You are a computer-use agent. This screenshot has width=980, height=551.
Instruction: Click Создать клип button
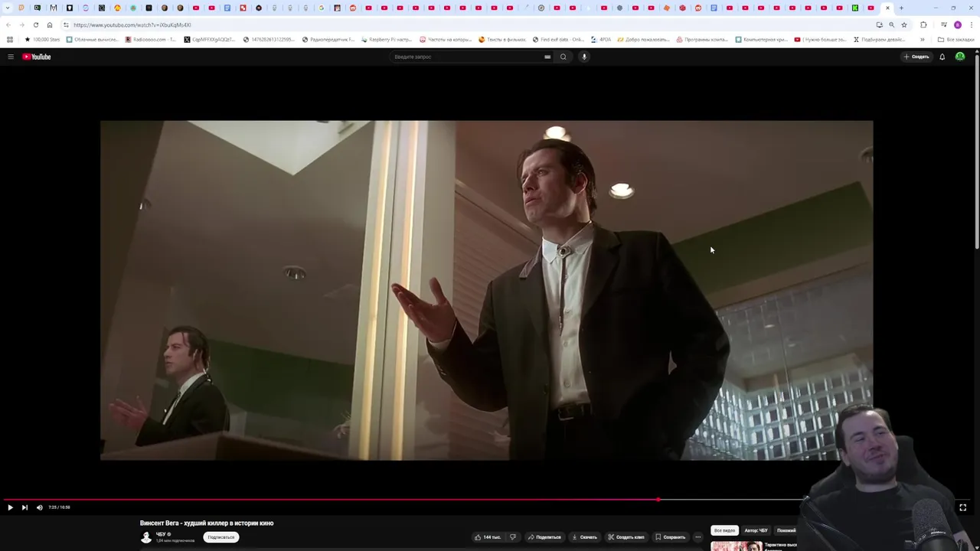[x=626, y=537]
